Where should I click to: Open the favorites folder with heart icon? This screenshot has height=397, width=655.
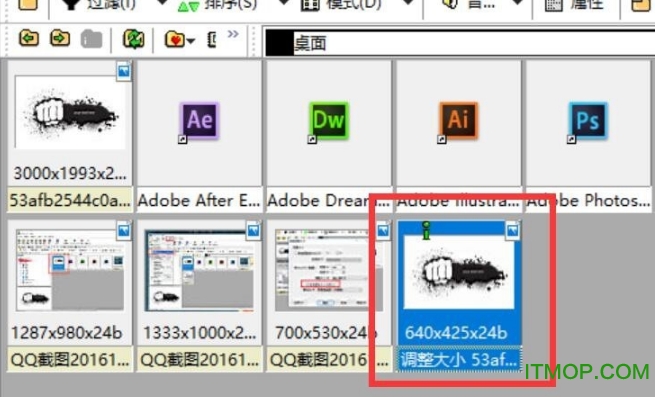point(175,40)
